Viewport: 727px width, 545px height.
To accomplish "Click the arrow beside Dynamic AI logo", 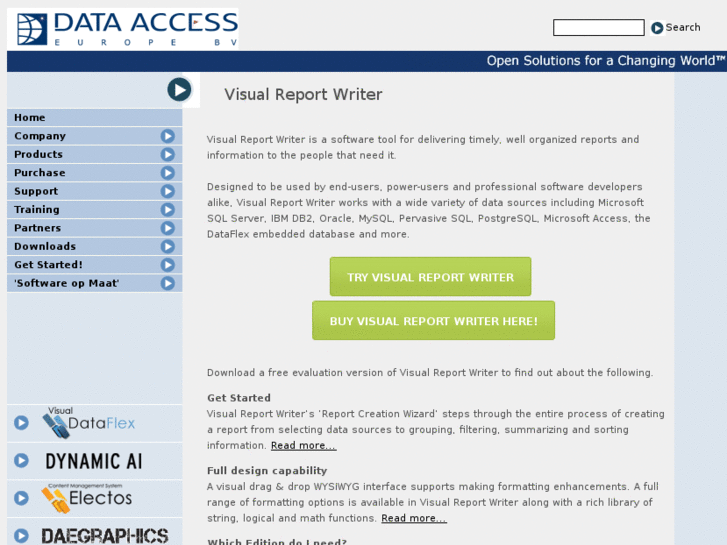I will tap(21, 461).
